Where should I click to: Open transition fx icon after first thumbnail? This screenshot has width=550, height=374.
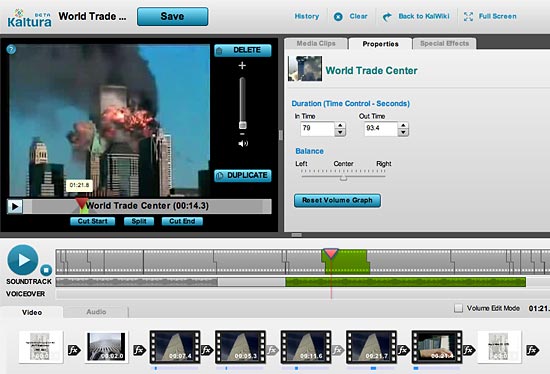click(x=74, y=350)
